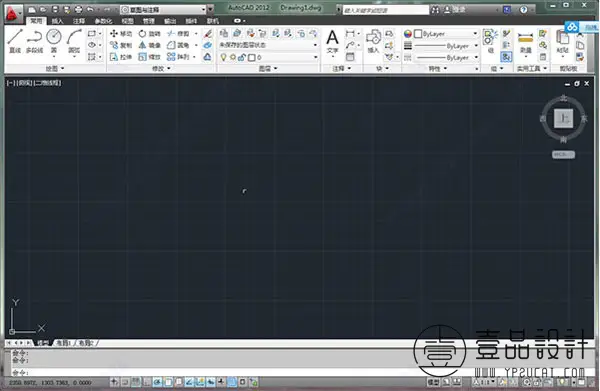600x391 pixels.
Task: Activate the Rotate (旋转) tool
Action: pyautogui.click(x=149, y=34)
